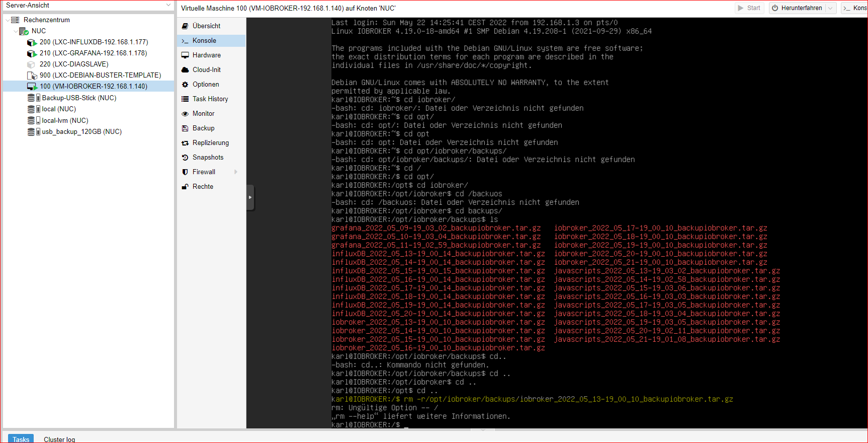Click the Konsole button in the top toolbar

tap(855, 8)
